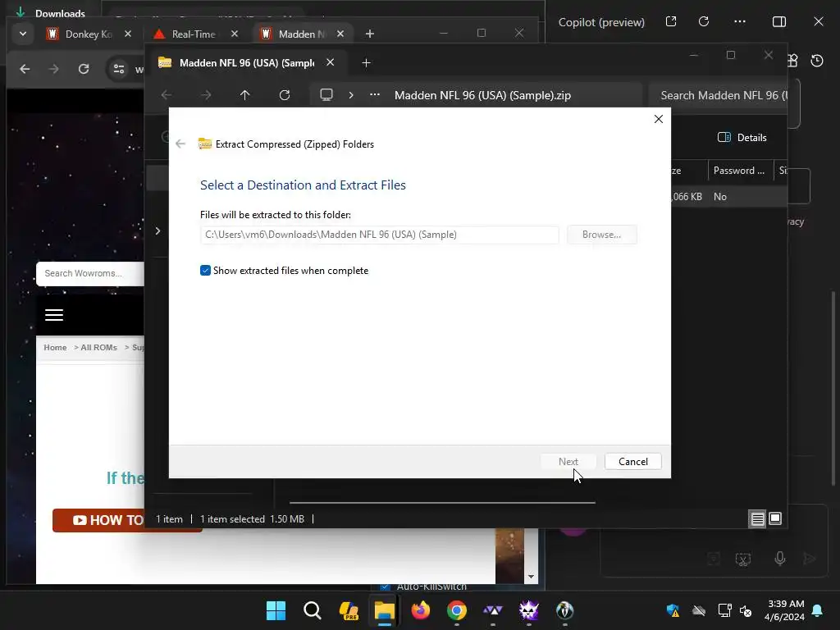The image size is (840, 630).
Task: Open File Explorer from the taskbar
Action: click(384, 610)
